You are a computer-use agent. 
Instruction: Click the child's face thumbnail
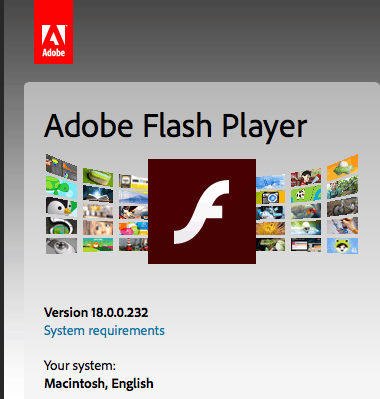click(98, 228)
